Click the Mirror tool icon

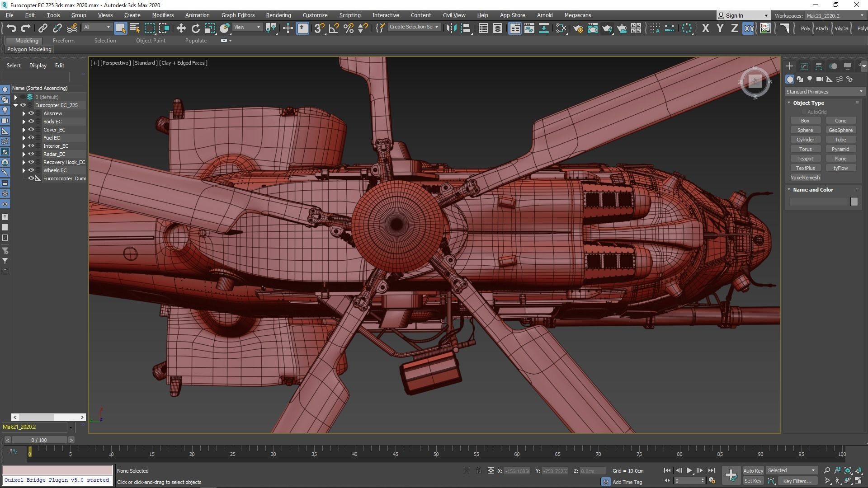(451, 28)
